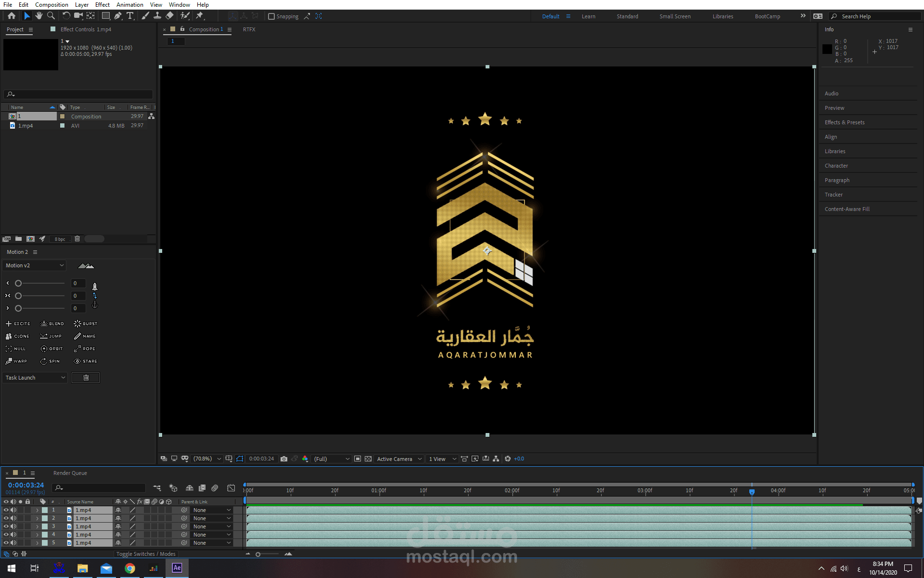Take snapshot with camera icon

tap(284, 459)
